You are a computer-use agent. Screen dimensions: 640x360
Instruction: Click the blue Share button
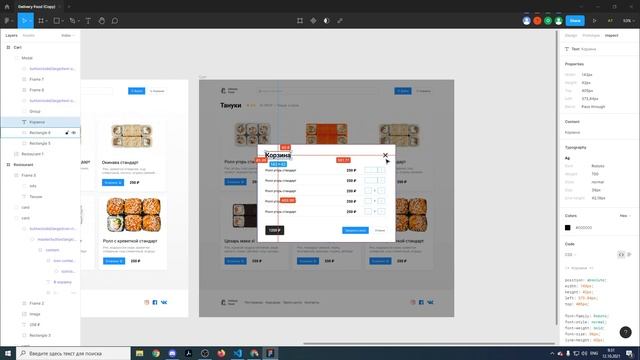tap(575, 20)
